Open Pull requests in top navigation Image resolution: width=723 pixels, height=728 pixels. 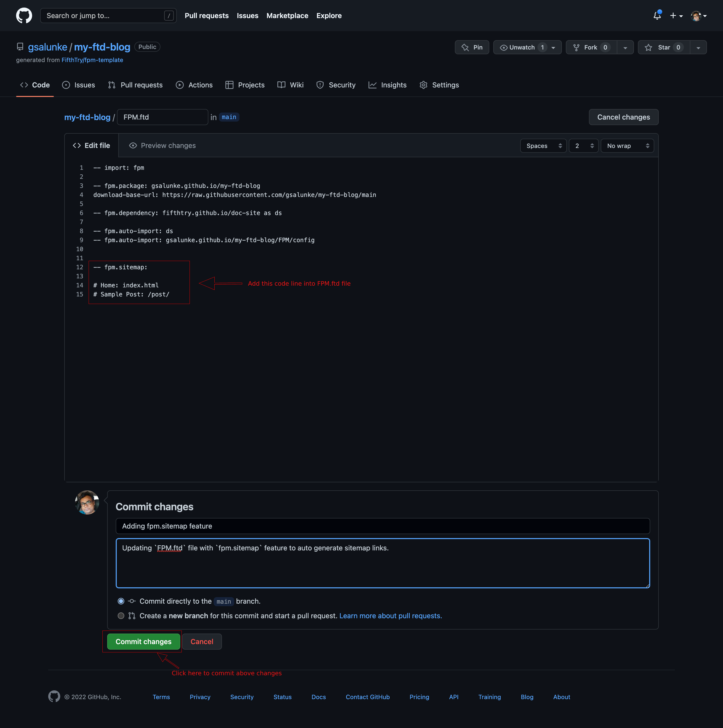point(206,16)
